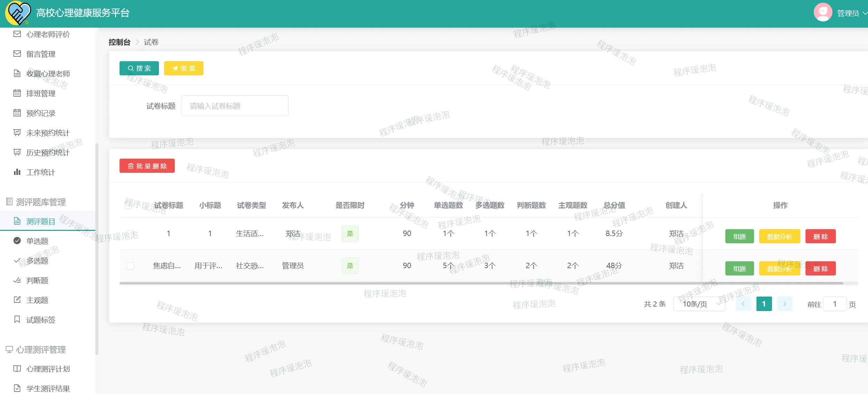This screenshot has width=868, height=394.
Task: Check the 焦虑自... row checkbox
Action: pos(130,266)
